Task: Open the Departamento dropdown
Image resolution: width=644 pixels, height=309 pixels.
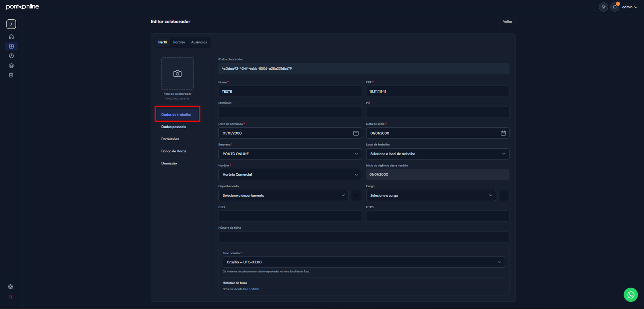Action: pos(283,195)
